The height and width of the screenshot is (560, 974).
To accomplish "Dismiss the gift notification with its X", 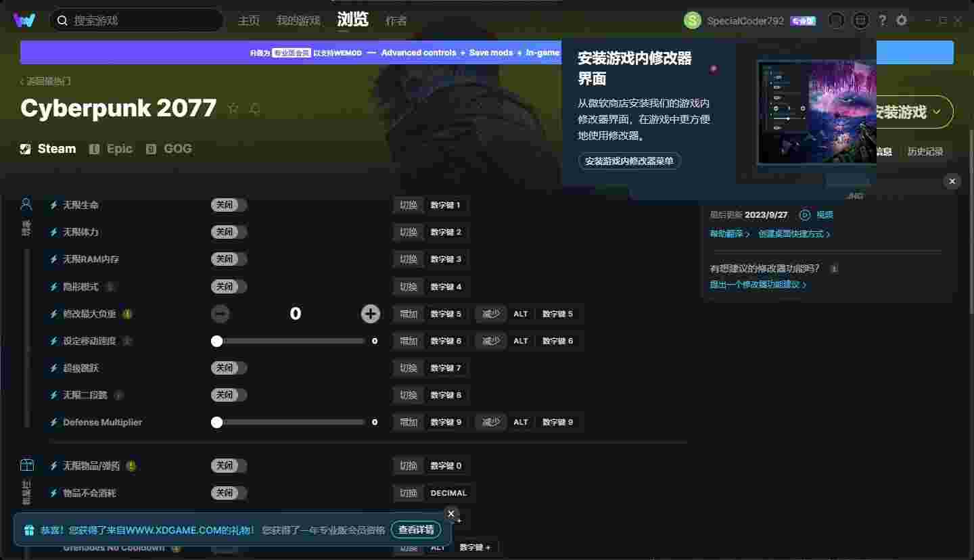I will click(x=451, y=514).
